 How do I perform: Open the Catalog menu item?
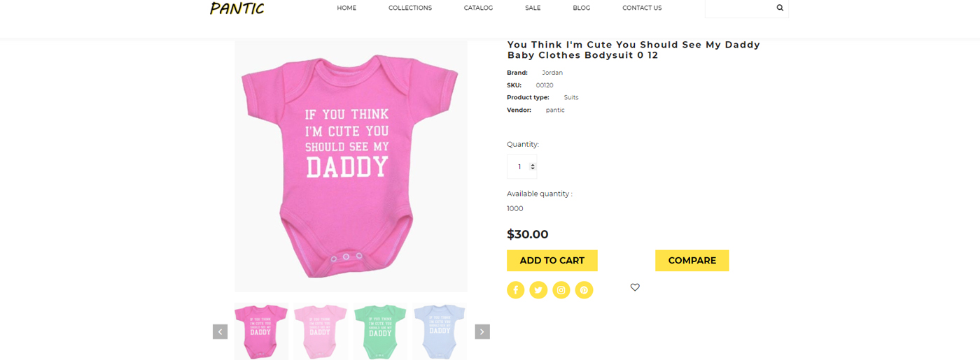tap(478, 8)
